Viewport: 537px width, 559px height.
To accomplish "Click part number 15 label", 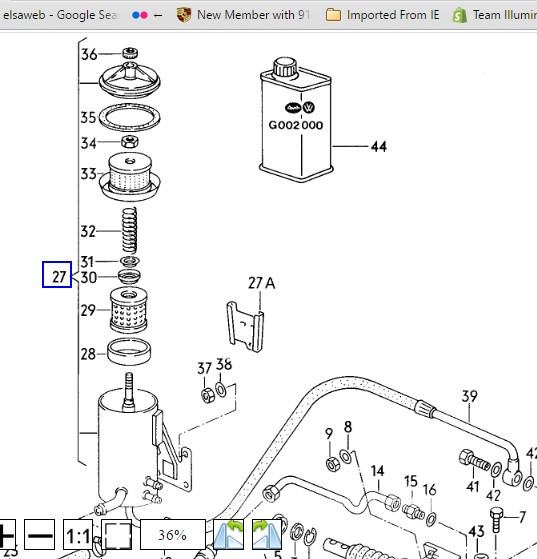I will [x=411, y=481].
